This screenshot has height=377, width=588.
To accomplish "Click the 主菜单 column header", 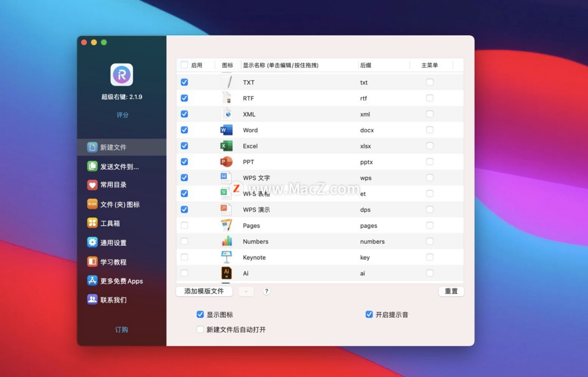I will point(429,65).
